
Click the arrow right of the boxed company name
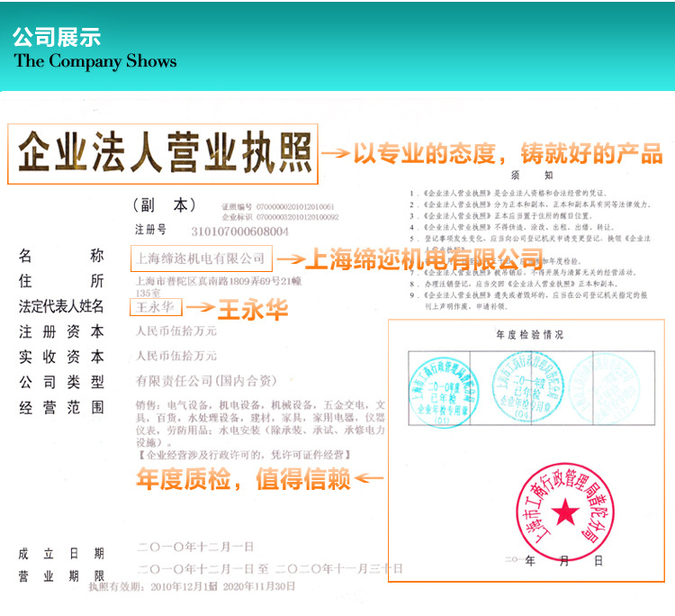[x=286, y=259]
